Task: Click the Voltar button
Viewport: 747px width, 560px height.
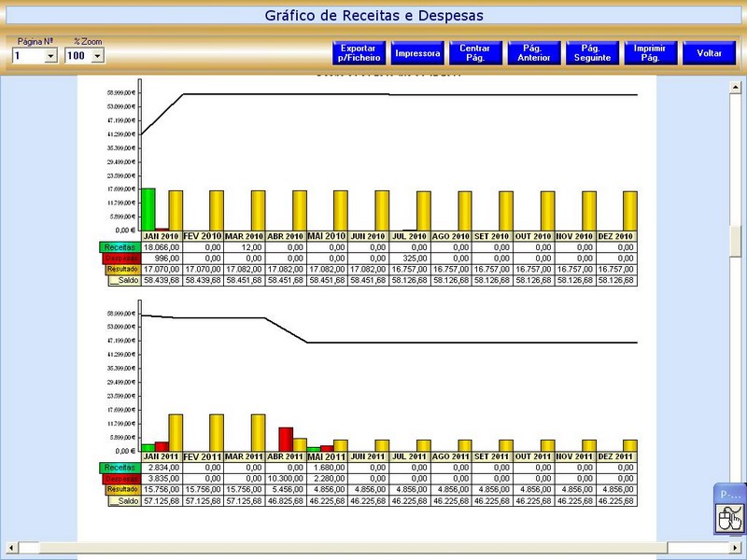Action: tap(709, 53)
